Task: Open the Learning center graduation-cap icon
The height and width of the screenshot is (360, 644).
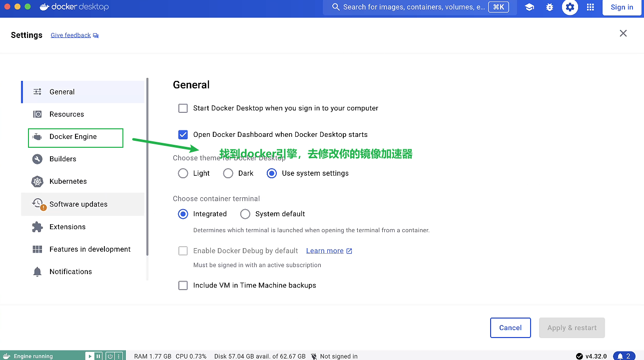Action: coord(529,7)
